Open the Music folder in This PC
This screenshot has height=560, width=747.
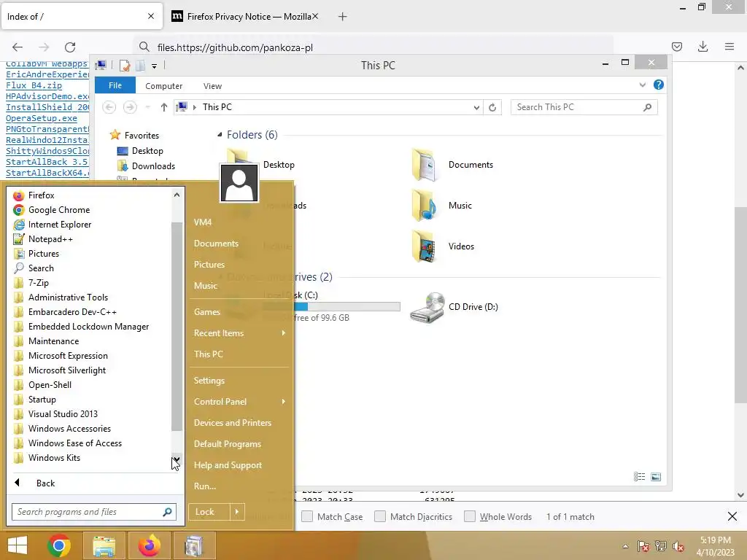coord(443,206)
